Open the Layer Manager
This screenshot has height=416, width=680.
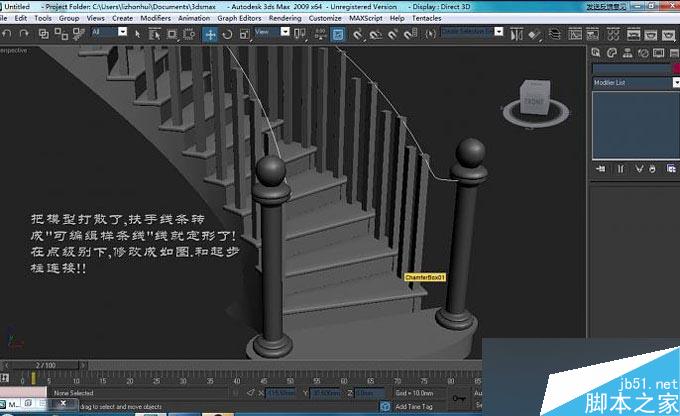click(555, 34)
